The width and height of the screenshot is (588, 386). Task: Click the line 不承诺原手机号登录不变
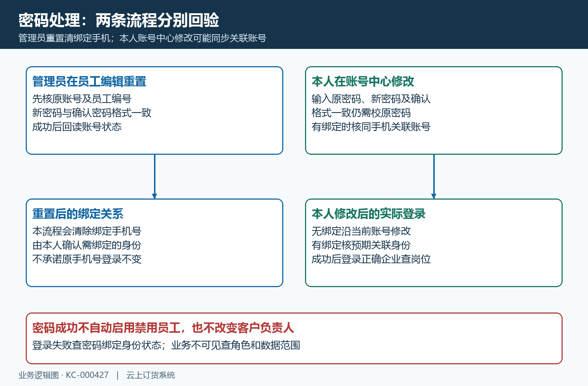pyautogui.click(x=87, y=259)
